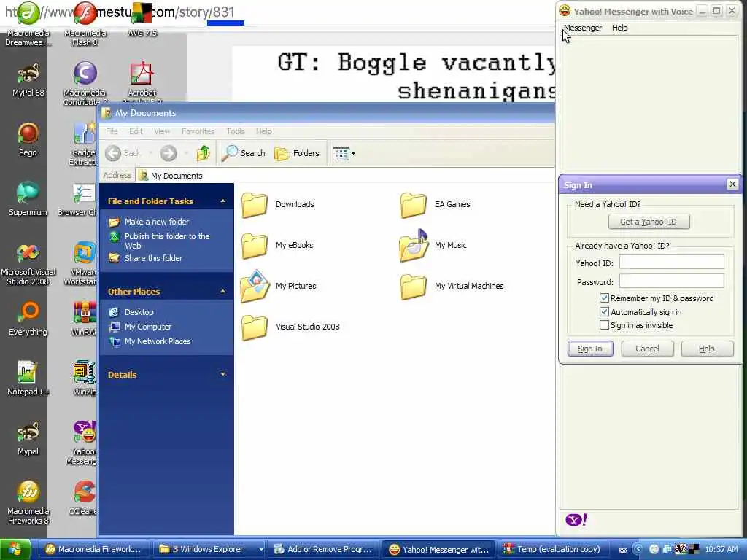Click the Yahoo! ID input field
This screenshot has height=560, width=747.
671,262
